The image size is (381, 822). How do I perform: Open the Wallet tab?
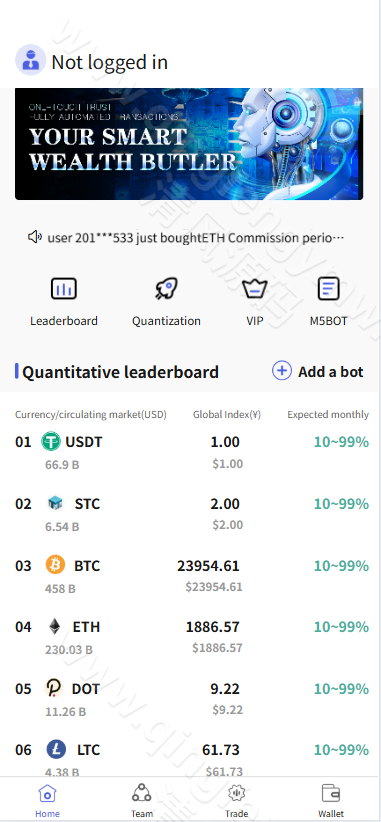pyautogui.click(x=331, y=801)
